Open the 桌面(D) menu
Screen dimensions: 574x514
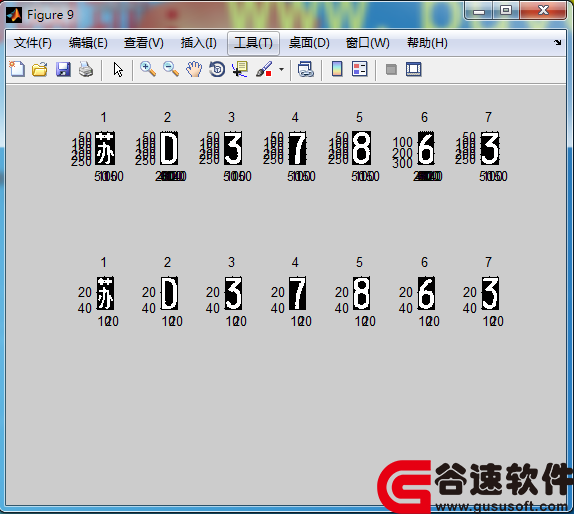coord(309,43)
